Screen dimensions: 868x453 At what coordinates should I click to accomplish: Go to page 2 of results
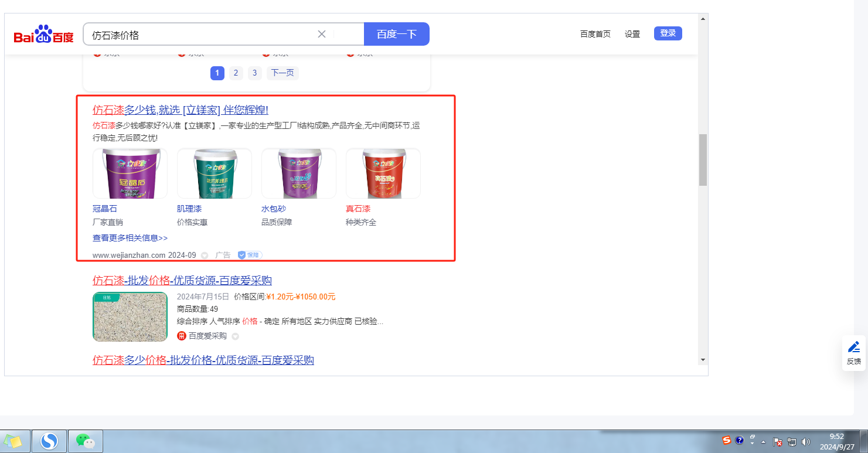(236, 73)
